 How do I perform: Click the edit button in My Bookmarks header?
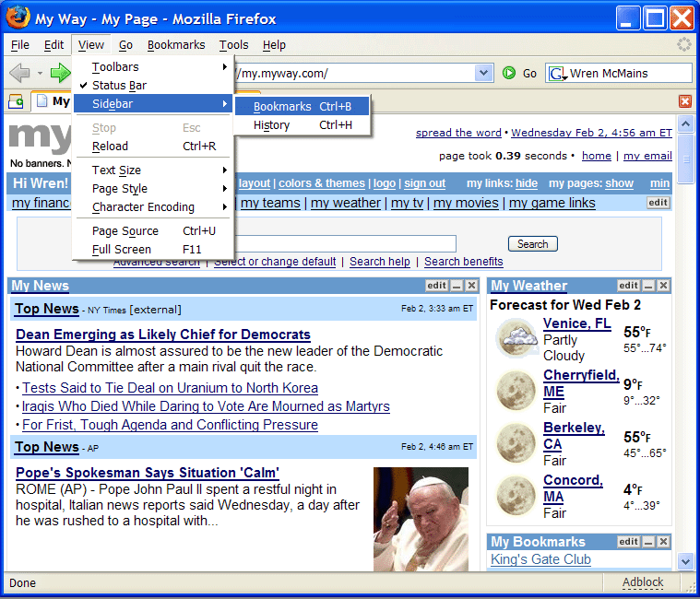629,542
